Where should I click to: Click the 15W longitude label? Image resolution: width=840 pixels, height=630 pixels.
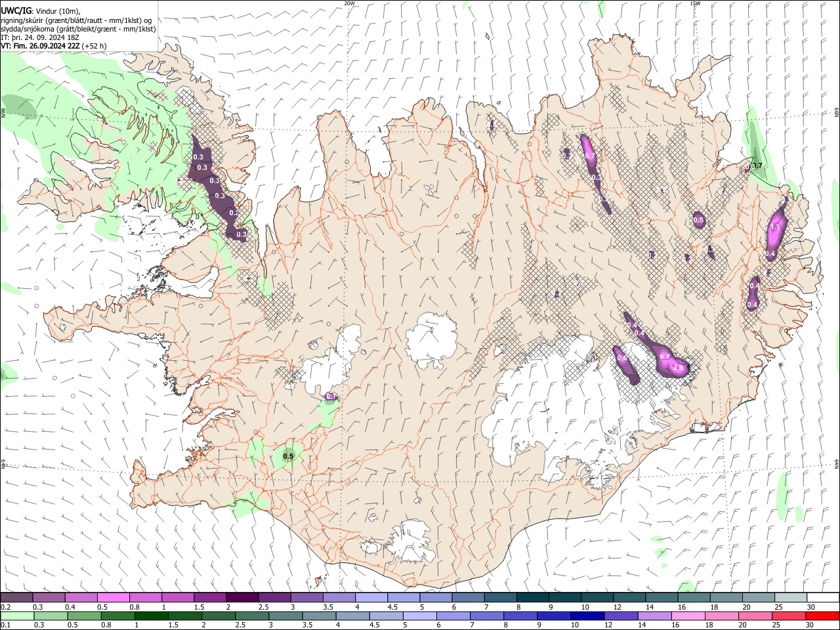point(695,3)
